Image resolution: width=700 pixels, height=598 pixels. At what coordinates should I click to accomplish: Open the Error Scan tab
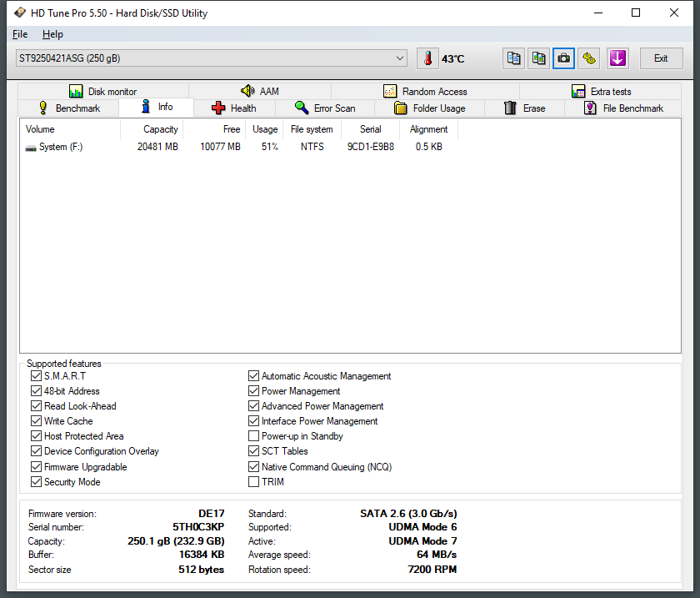[325, 108]
